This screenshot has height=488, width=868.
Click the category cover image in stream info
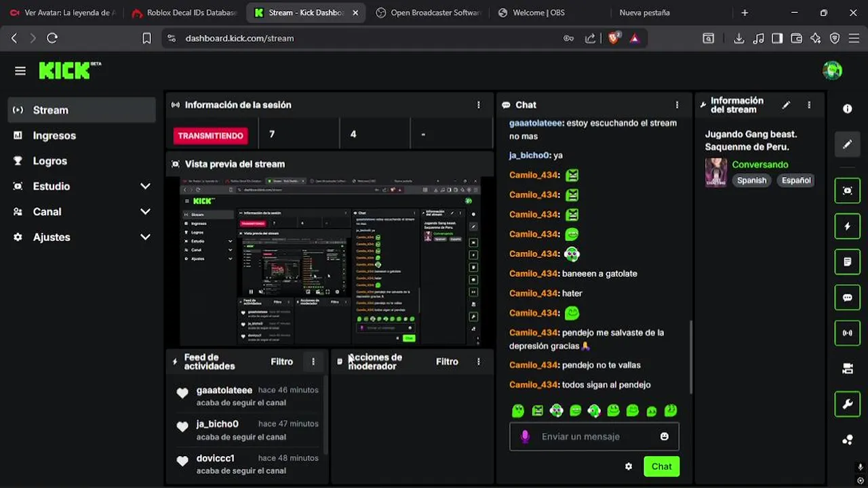[715, 172]
